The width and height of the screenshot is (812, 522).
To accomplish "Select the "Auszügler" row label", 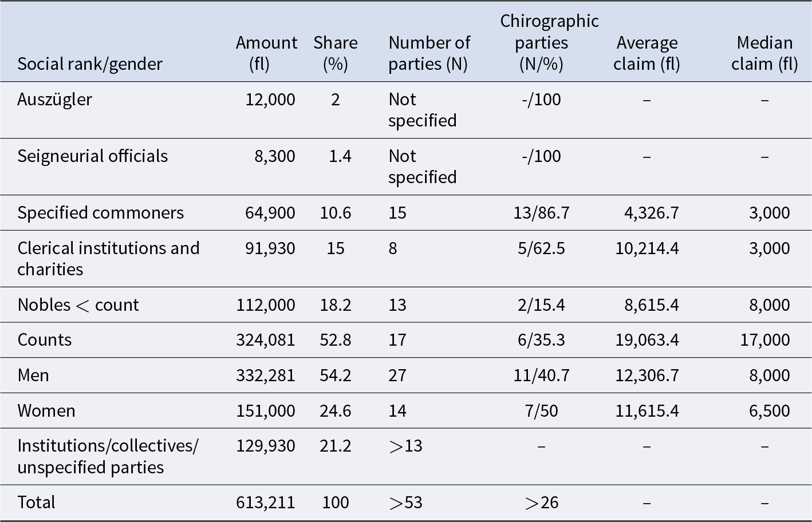I will click(54, 100).
